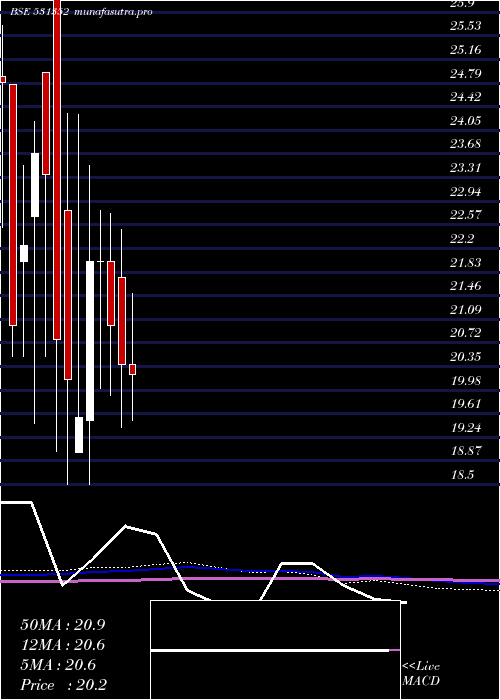Click the MACD histogram box
The image size is (500, 700).
coord(275,650)
